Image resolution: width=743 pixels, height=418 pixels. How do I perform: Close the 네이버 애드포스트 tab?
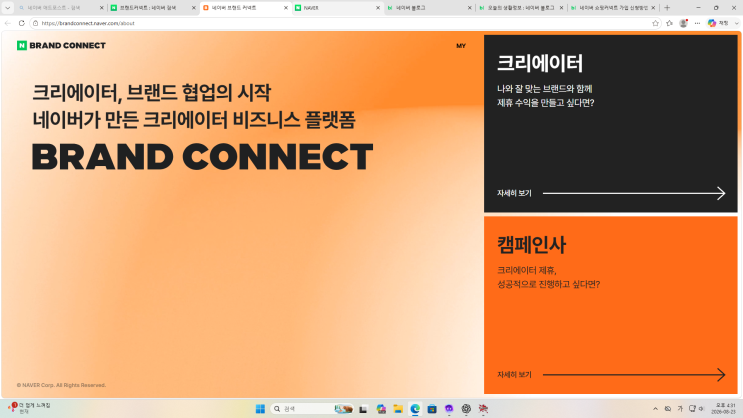click(x=101, y=8)
